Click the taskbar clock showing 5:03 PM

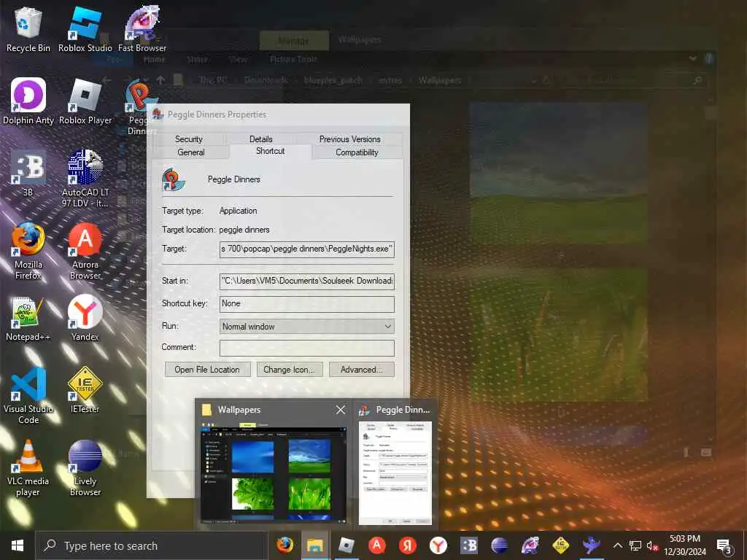pos(684,545)
